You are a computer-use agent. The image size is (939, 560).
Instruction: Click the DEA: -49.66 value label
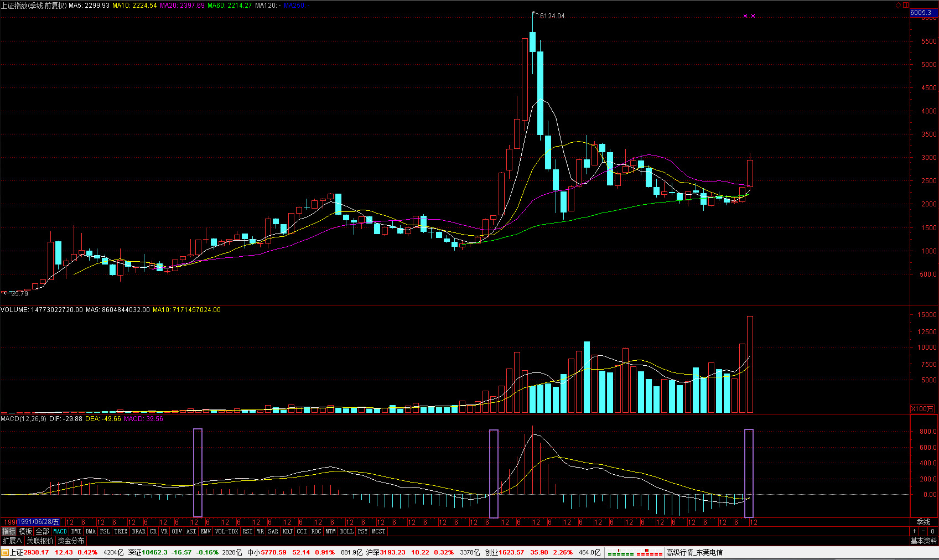point(103,419)
